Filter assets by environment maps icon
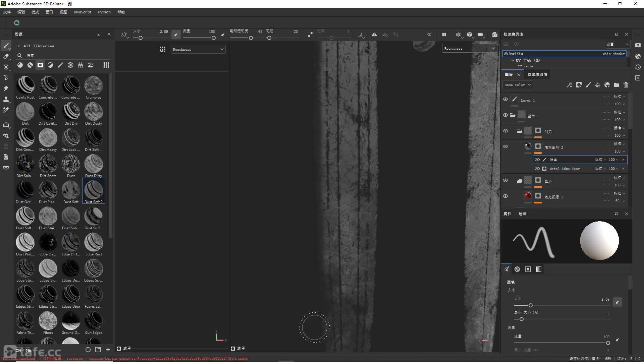Image resolution: width=644 pixels, height=362 pixels. pos(91,65)
